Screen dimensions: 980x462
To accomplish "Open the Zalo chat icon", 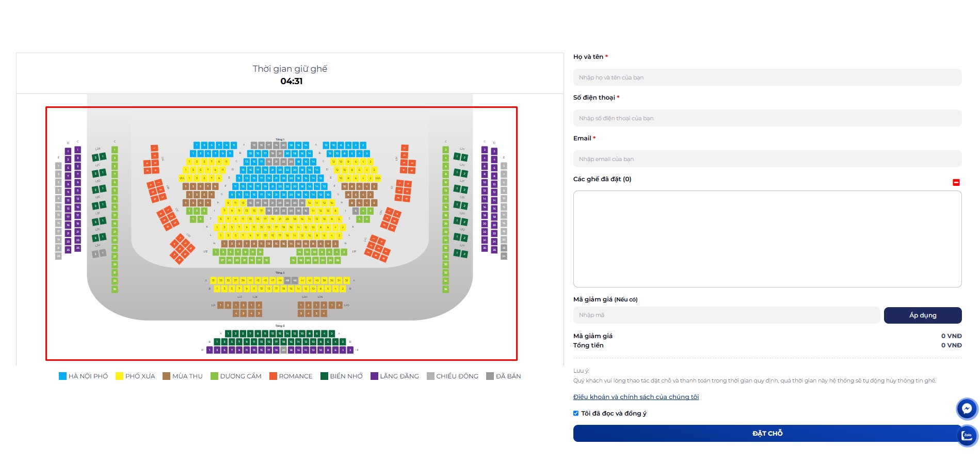I will point(967,436).
